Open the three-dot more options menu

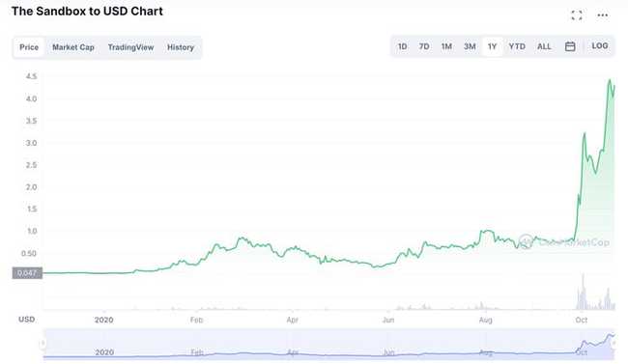(602, 15)
